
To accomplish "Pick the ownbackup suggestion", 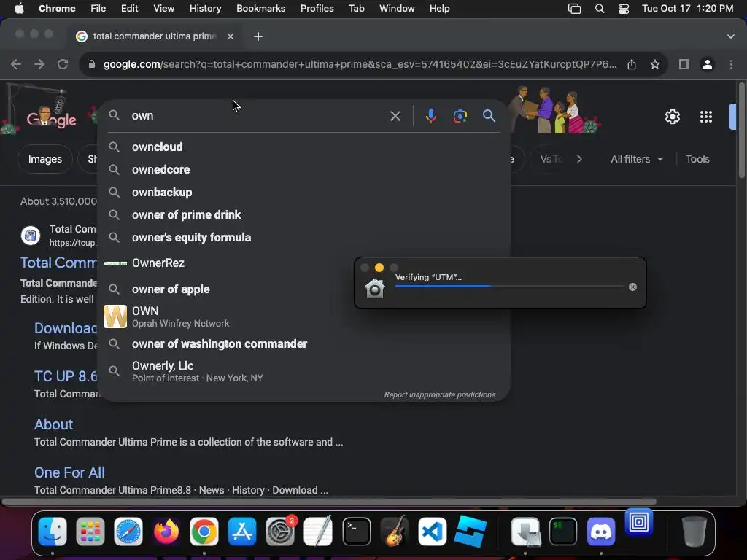I will [x=303, y=192].
